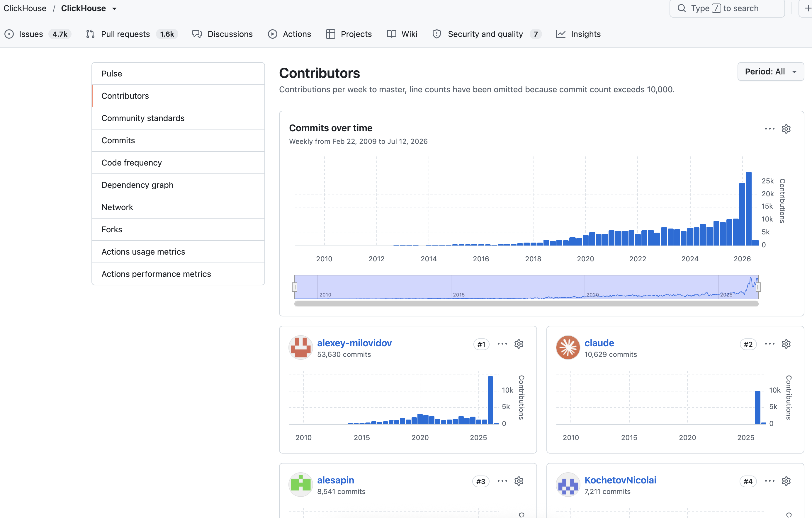Open settings gear for Commits over time chart

(786, 129)
